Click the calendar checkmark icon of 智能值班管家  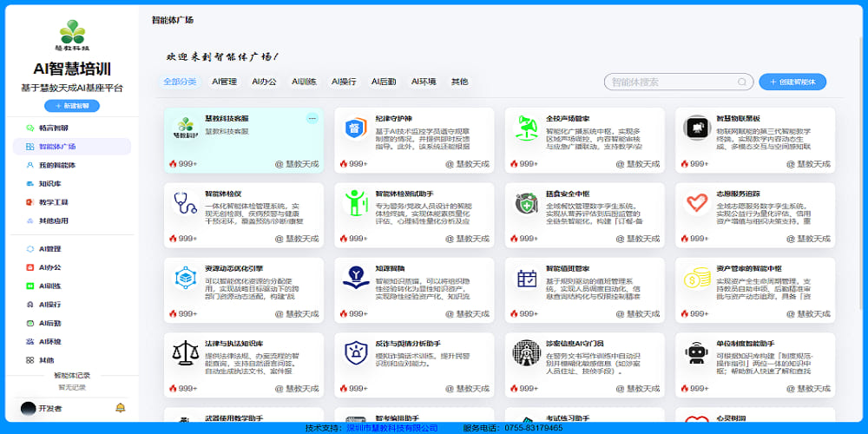[x=527, y=278]
